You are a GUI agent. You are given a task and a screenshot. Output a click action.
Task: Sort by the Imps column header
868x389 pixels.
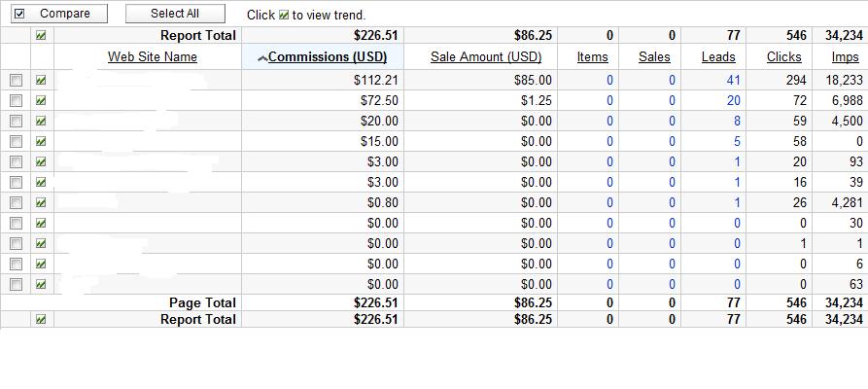coord(845,57)
